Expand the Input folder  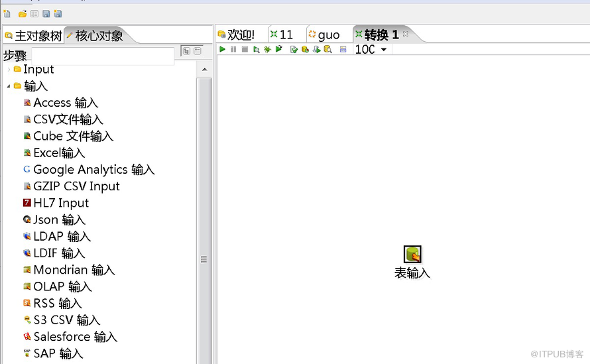click(9, 69)
